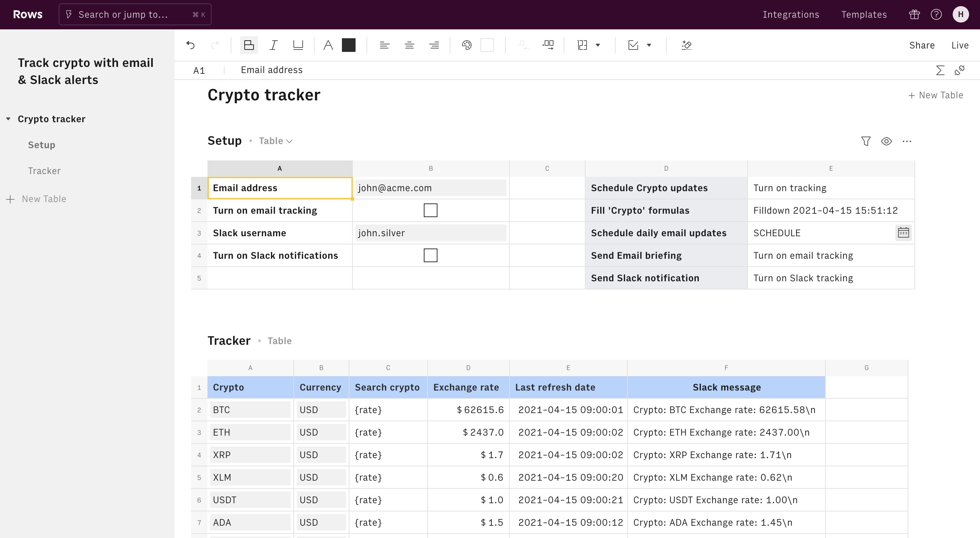The width and height of the screenshot is (980, 538).
Task: Select Setup in the sidebar
Action: click(42, 145)
